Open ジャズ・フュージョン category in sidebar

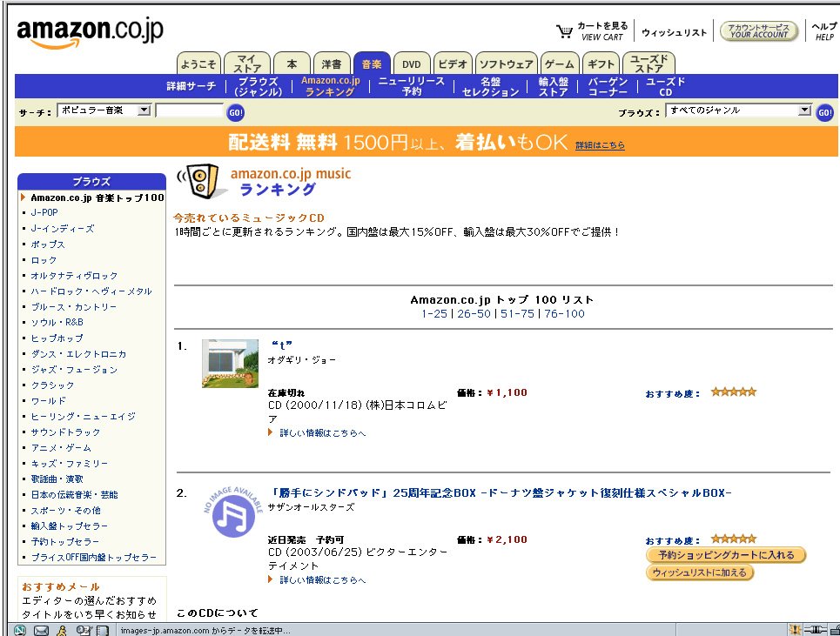(x=74, y=370)
